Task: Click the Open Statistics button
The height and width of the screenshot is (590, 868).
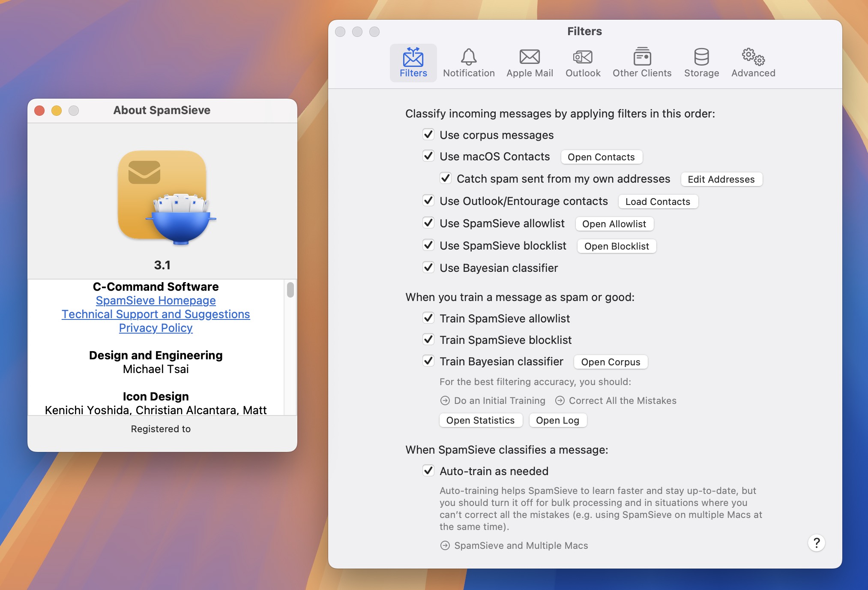Action: click(480, 420)
